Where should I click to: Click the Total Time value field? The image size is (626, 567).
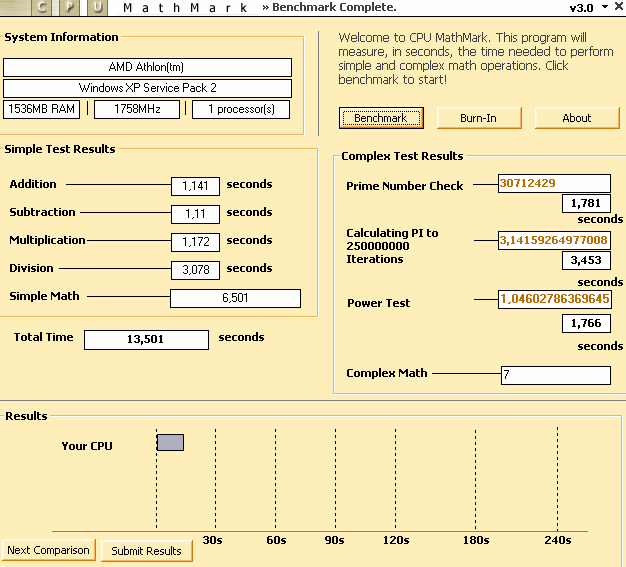click(x=146, y=340)
